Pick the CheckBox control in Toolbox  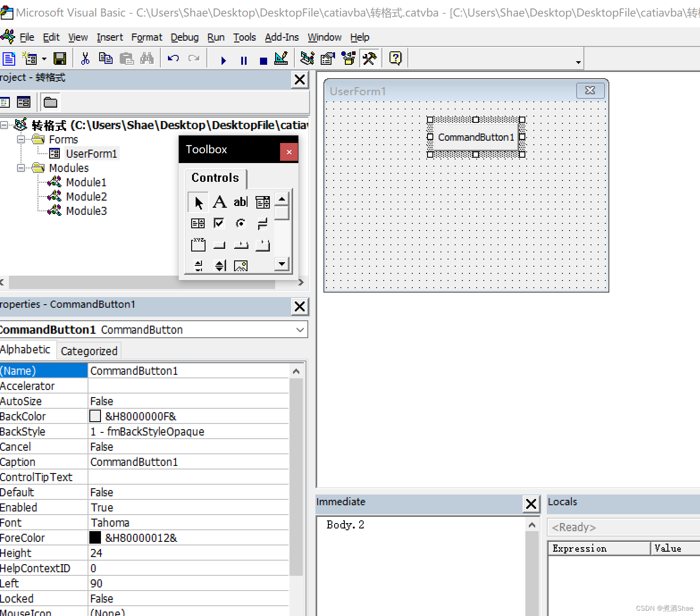[219, 223]
